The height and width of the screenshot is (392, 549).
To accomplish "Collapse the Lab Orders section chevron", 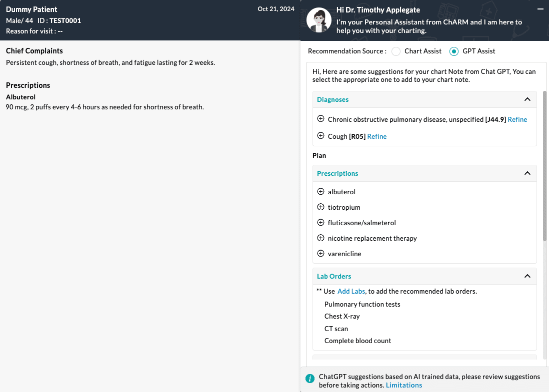I will (x=527, y=276).
